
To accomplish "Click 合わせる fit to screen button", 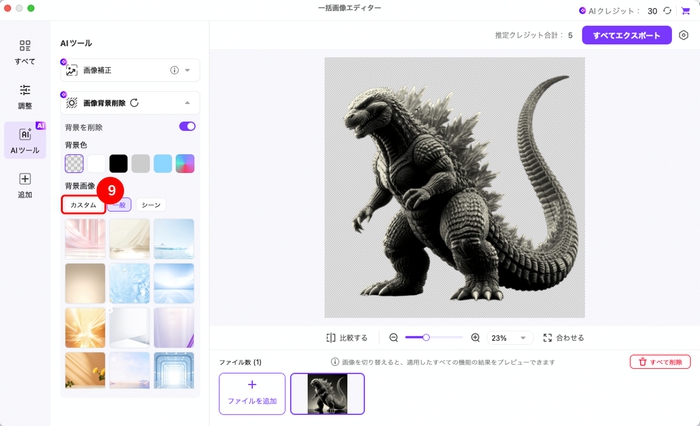I will (x=563, y=338).
